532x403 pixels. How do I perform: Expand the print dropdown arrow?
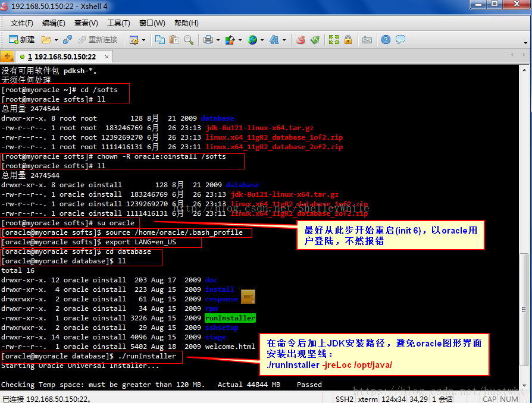218,40
